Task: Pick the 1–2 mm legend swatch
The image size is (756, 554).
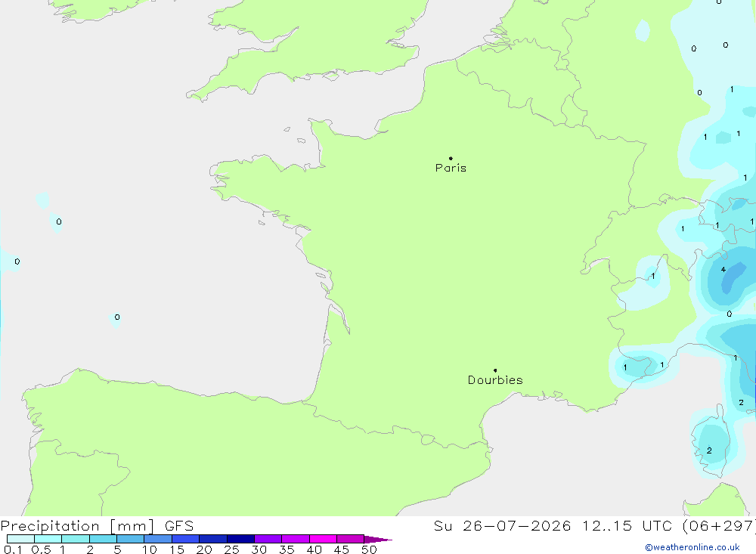Action: [76, 539]
